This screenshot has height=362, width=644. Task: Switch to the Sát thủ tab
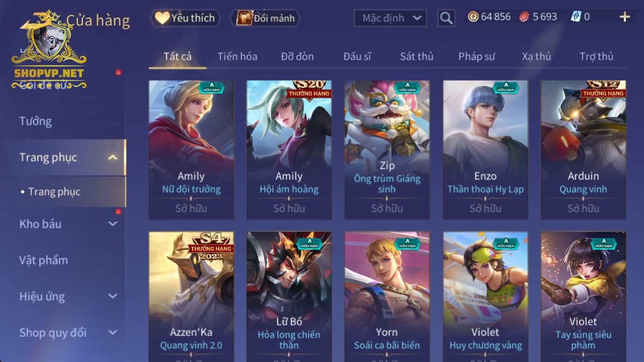(417, 56)
